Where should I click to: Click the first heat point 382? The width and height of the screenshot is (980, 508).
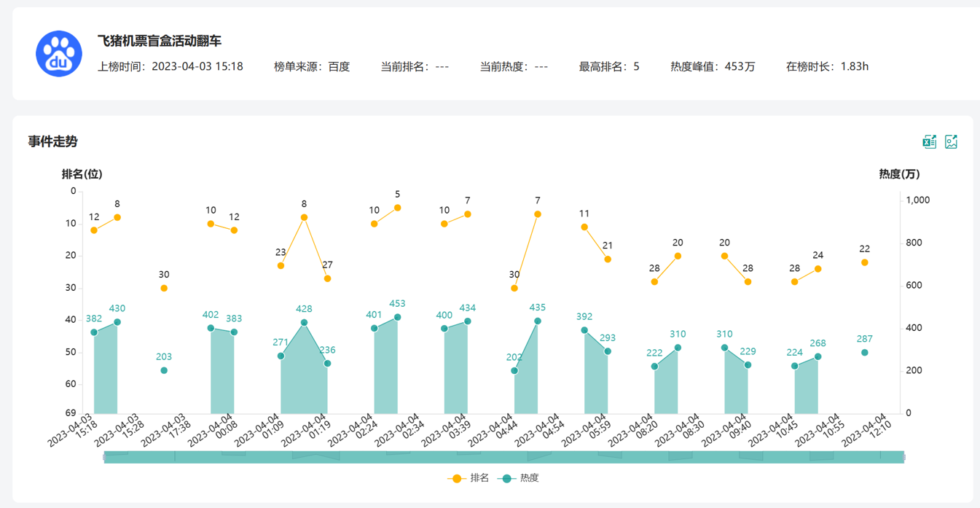point(94,332)
